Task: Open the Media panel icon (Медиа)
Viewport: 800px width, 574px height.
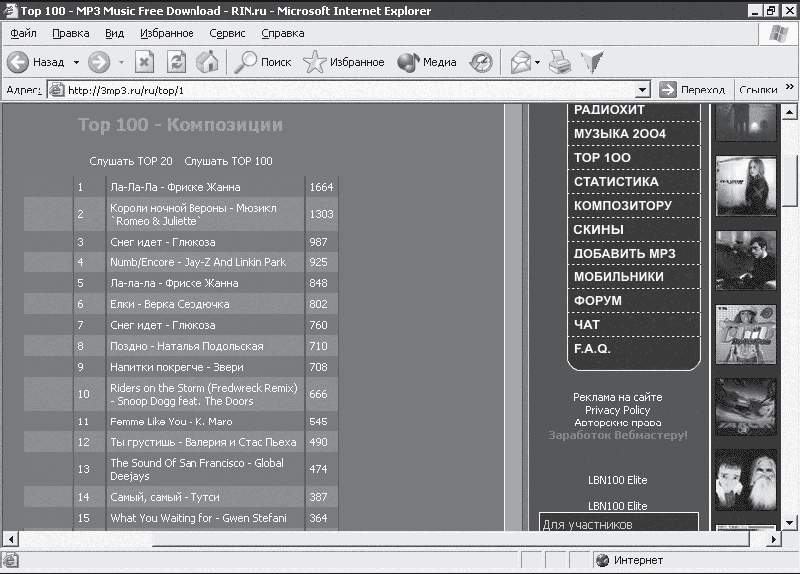Action: click(x=408, y=62)
